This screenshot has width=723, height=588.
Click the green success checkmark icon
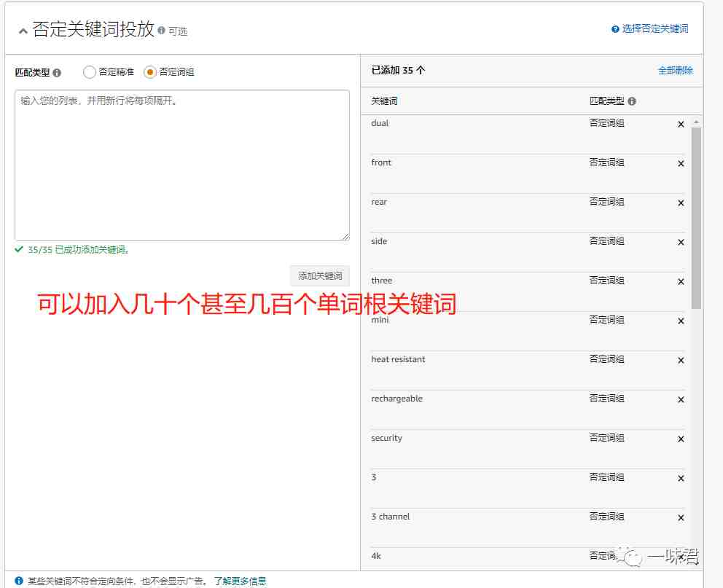coord(19,249)
